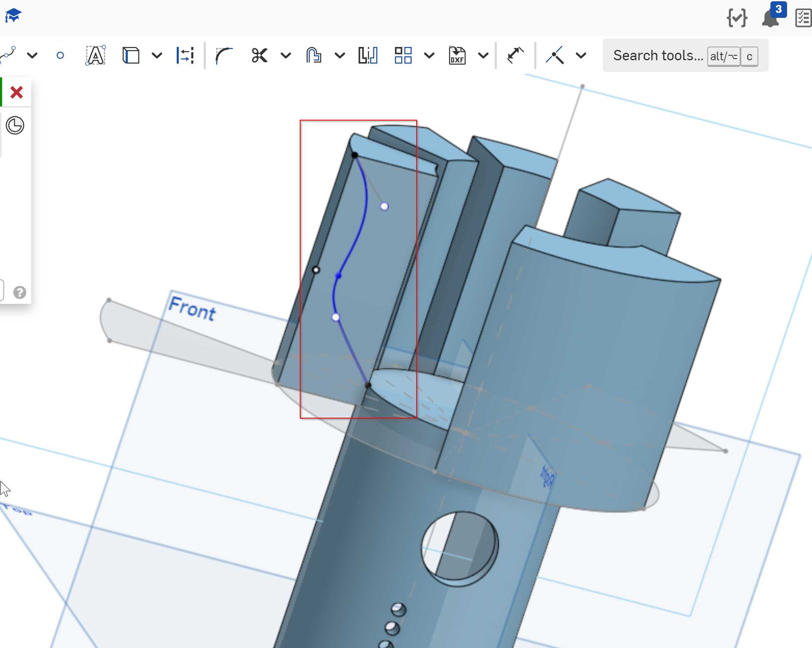The height and width of the screenshot is (648, 812).
Task: Expand the pattern tool dropdown arrow
Action: [429, 55]
